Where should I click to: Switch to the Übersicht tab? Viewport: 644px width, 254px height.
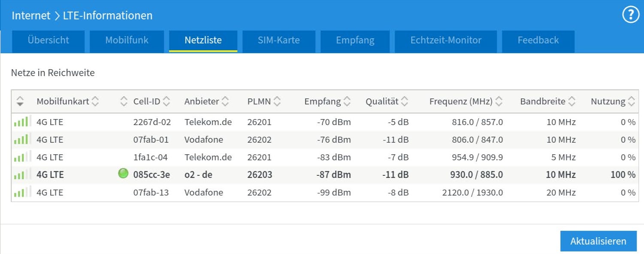pyautogui.click(x=48, y=40)
